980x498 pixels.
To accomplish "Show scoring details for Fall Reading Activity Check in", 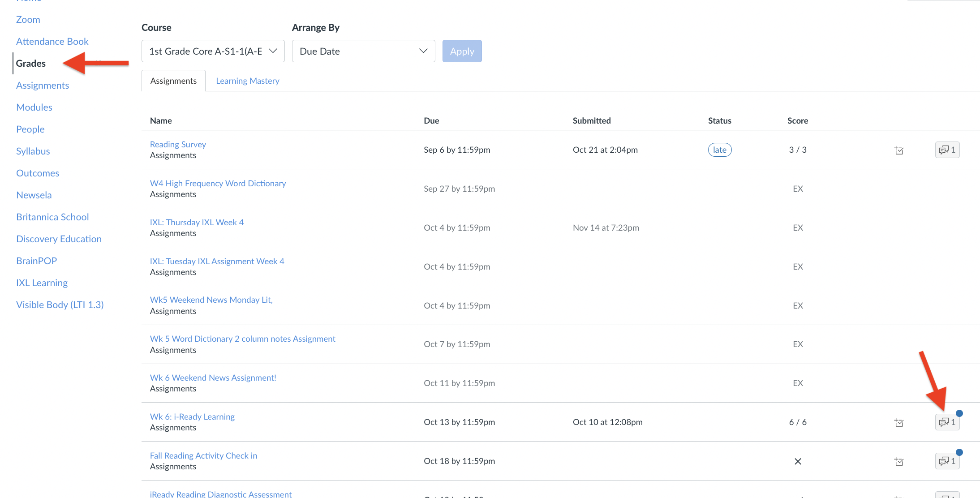I will (898, 462).
